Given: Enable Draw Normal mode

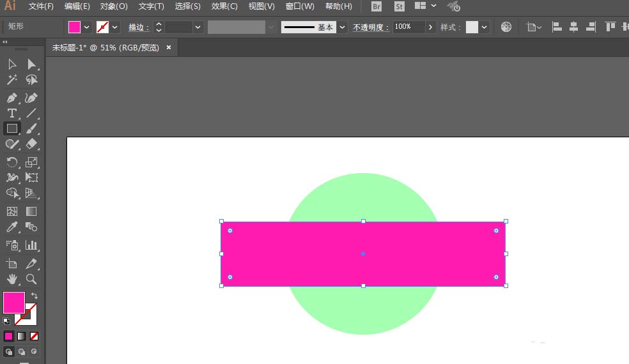Looking at the screenshot, I should pos(8,352).
